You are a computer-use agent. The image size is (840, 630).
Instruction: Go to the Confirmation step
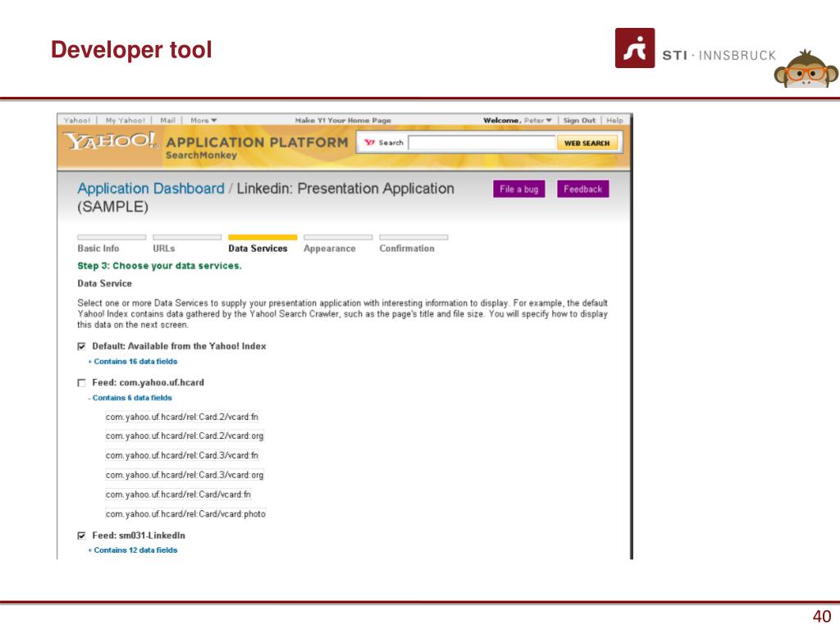tap(407, 249)
